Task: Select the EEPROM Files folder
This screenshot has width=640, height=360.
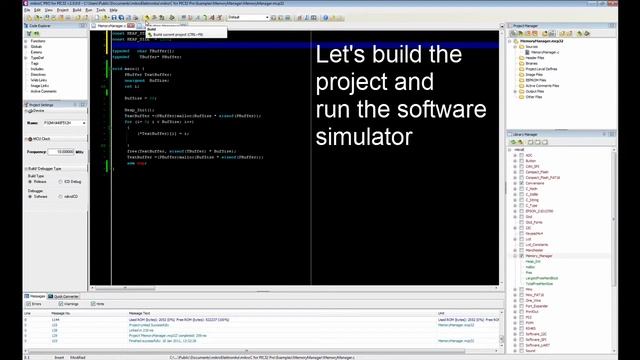Action: [x=536, y=80]
